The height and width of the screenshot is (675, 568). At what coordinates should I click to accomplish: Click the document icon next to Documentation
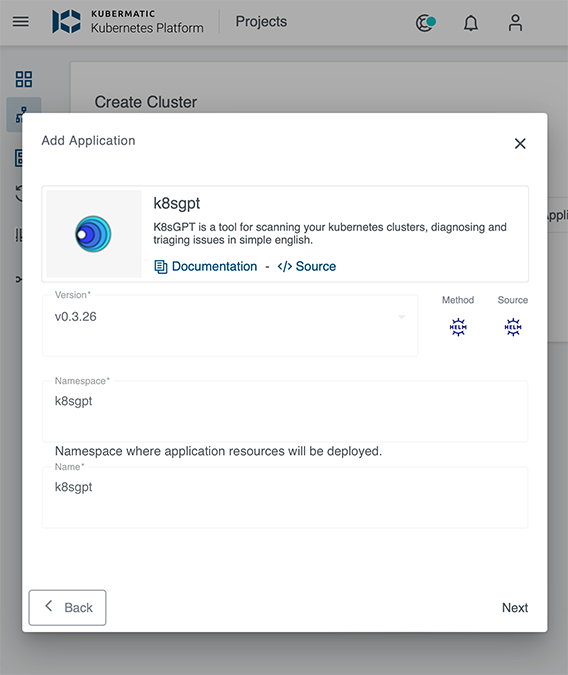161,267
